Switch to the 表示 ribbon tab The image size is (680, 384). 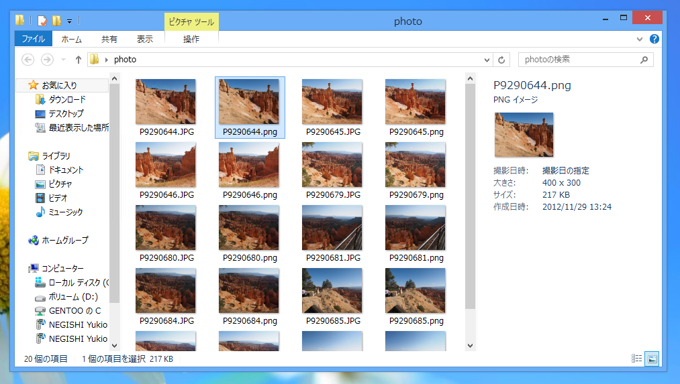point(145,39)
